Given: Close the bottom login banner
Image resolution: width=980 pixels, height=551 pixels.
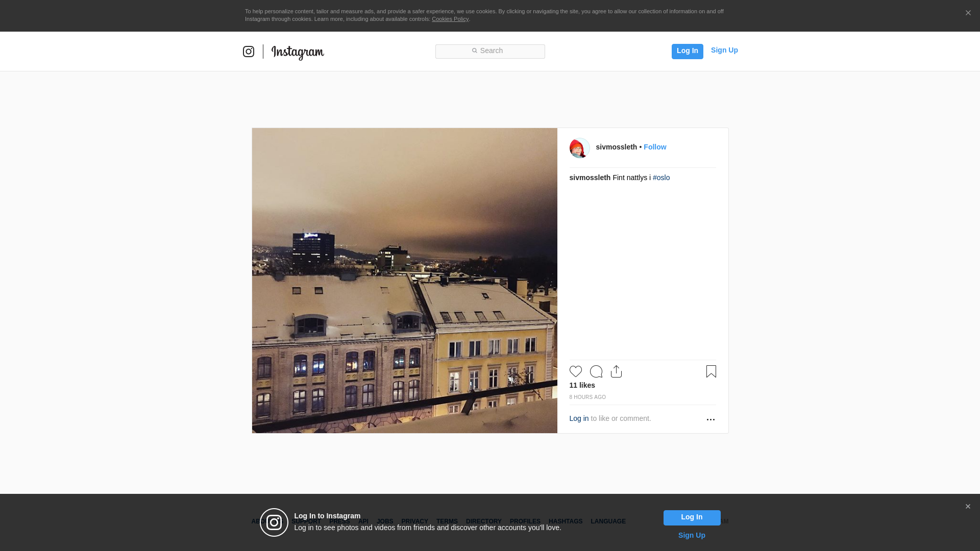Looking at the screenshot, I should click(968, 507).
